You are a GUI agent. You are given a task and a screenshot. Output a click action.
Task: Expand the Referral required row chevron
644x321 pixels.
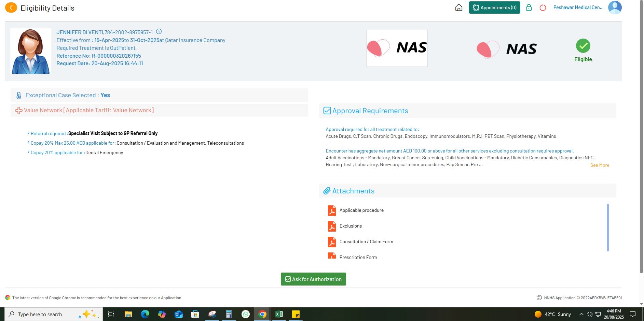click(x=28, y=133)
